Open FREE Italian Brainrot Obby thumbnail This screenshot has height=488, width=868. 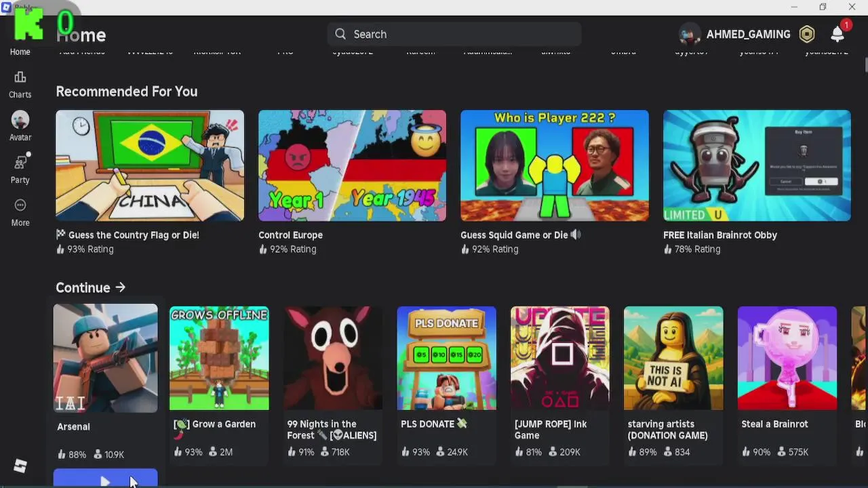coord(757,165)
